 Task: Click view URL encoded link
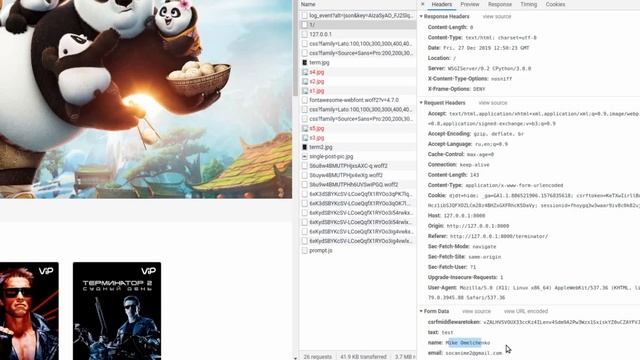pos(526,311)
